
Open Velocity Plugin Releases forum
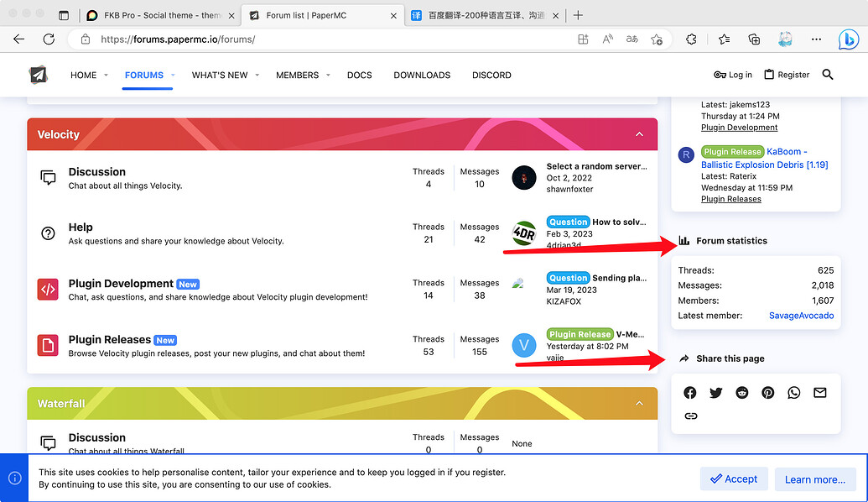click(x=109, y=339)
